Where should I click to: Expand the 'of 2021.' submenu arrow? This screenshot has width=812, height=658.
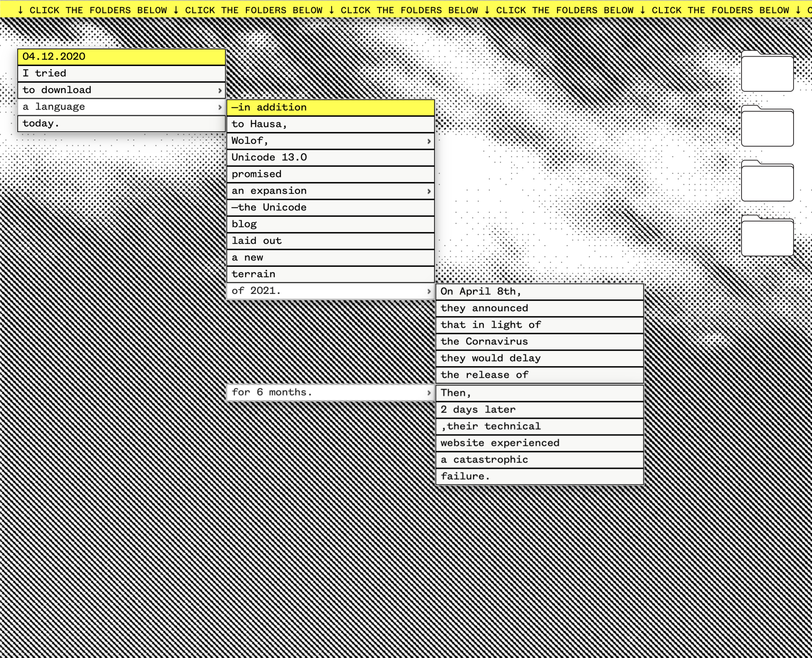pos(429,291)
